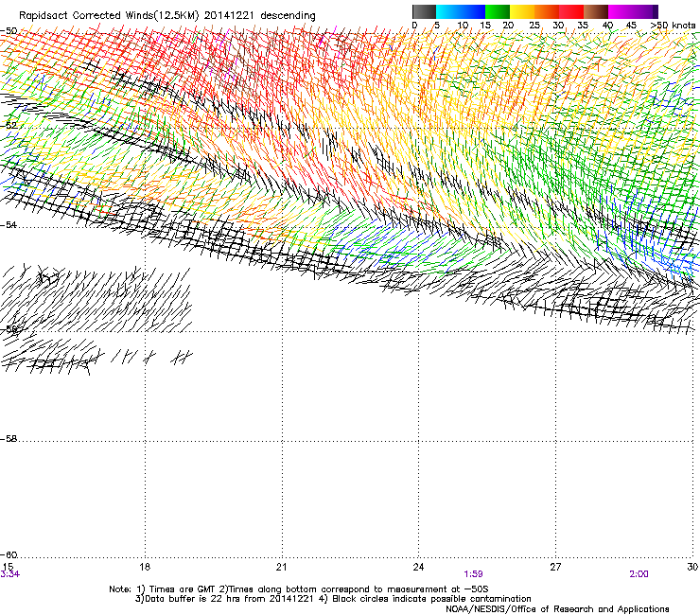This screenshot has height=615, width=700.
Task: Click the brown 35-40 knots color swatch
Action: point(596,11)
